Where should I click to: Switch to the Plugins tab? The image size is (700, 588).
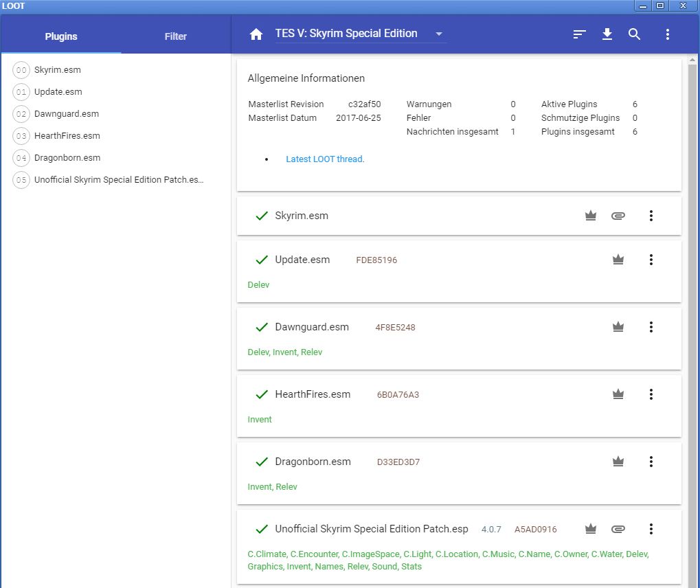coord(61,36)
